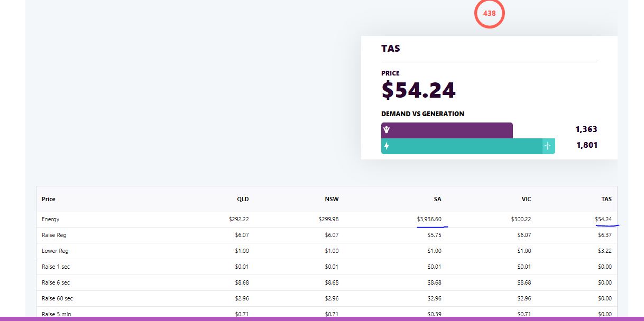The width and height of the screenshot is (644, 321).
Task: Click the lightning bolt generation icon
Action: [387, 146]
